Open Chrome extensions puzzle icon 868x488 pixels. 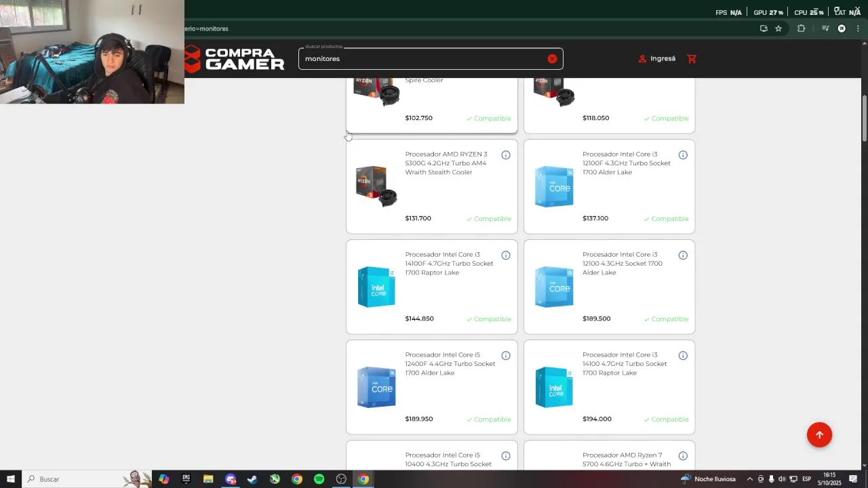[x=801, y=28]
